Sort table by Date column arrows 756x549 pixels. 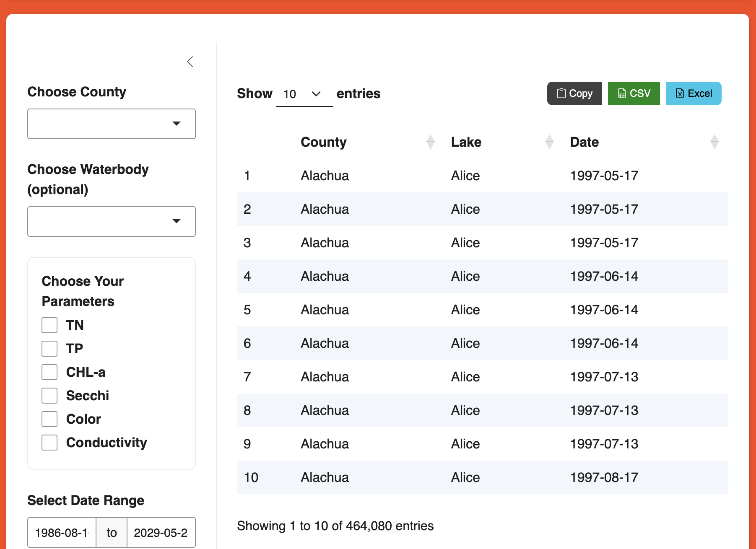(x=714, y=142)
